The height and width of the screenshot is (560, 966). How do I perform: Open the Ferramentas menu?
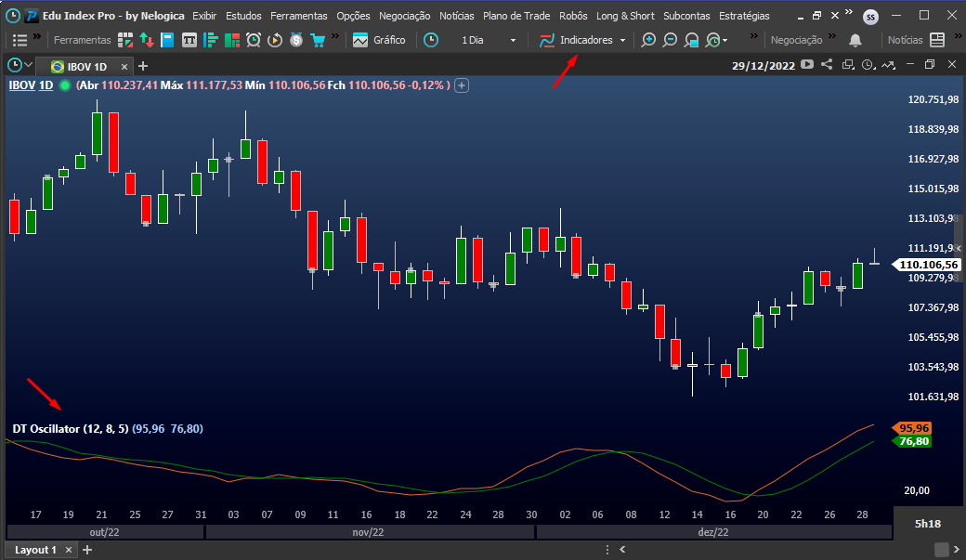coord(299,16)
